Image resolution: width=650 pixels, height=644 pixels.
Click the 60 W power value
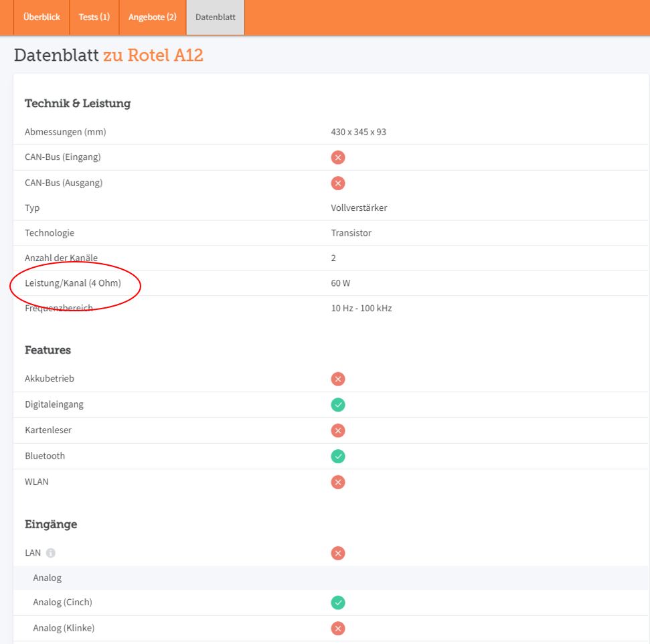pyautogui.click(x=340, y=283)
